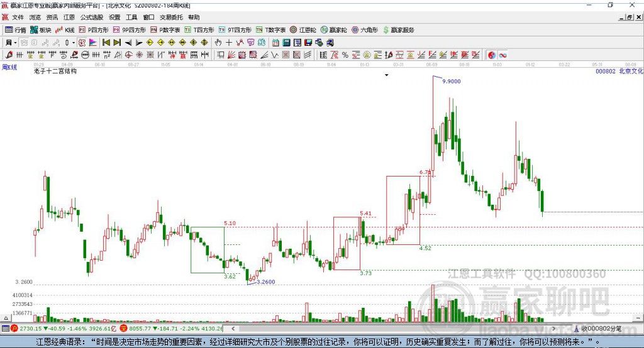Step chart left with the black left arrow
The height and width of the screenshot is (348, 644).
pos(128,43)
